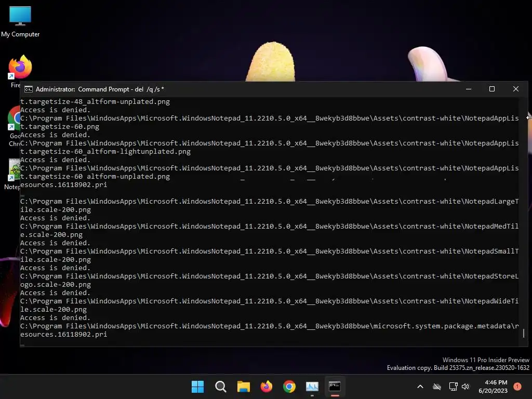This screenshot has height=399, width=532.
Task: Click the line 'e.scale-200.png'
Action: click(x=51, y=234)
